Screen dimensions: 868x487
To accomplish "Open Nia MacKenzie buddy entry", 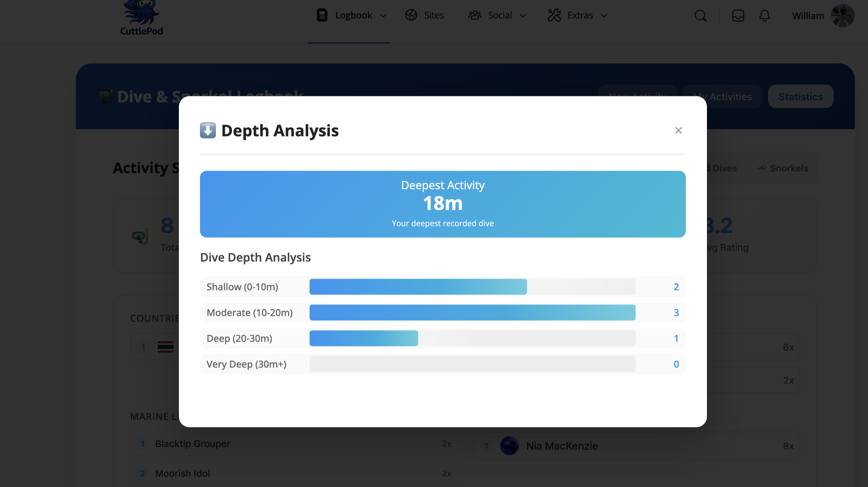I will point(561,446).
